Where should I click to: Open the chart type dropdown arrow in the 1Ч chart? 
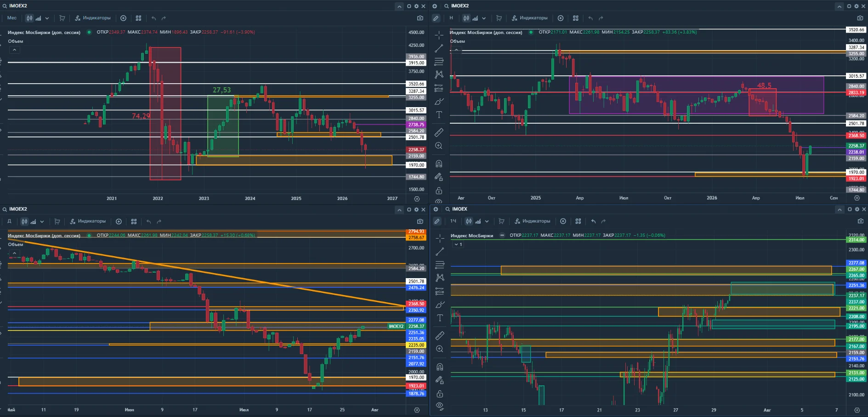click(x=487, y=222)
